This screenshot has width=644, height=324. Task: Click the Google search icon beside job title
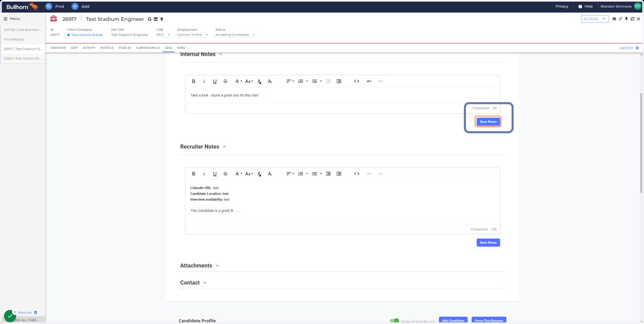pos(150,19)
